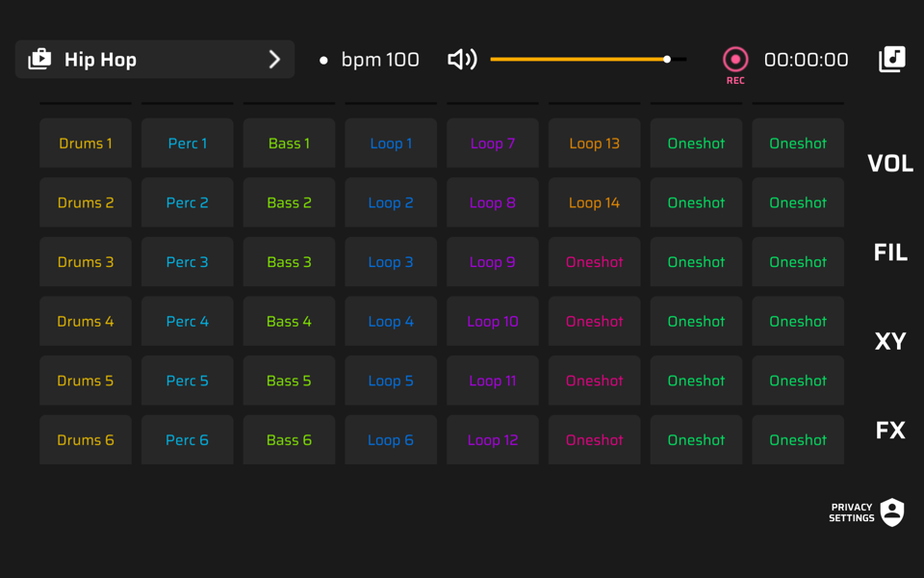Play the Loop 3 pad

tap(391, 262)
